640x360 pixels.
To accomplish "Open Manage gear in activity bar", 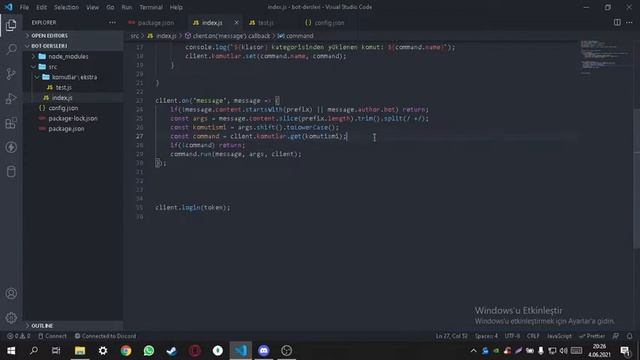I will (x=11, y=318).
